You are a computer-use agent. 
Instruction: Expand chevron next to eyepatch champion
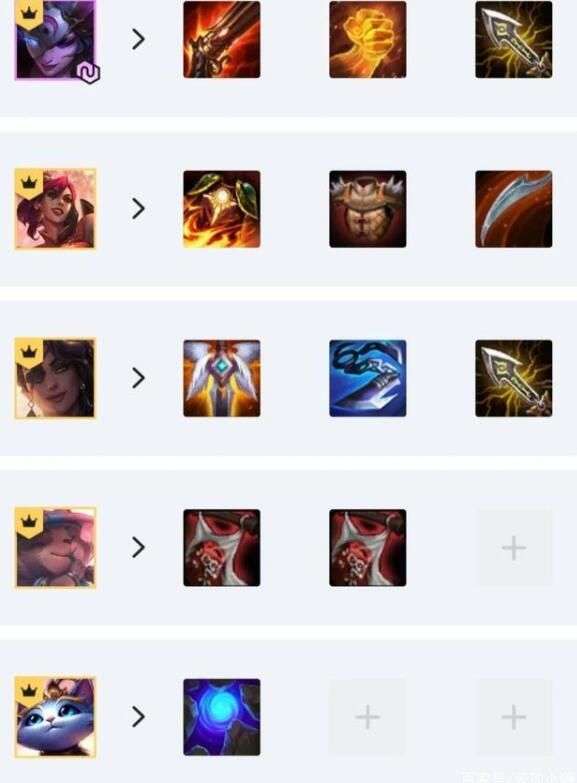[138, 378]
